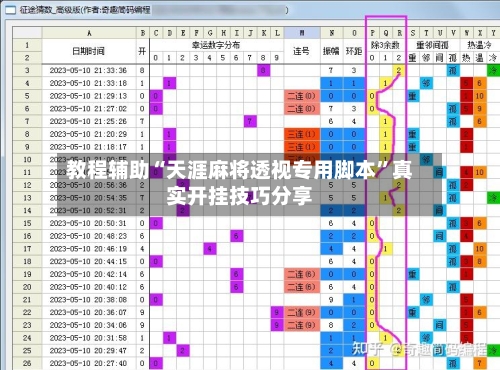Click cell 2023-05-10 20:36:07
Screen dimensions: 500x370
point(89,312)
